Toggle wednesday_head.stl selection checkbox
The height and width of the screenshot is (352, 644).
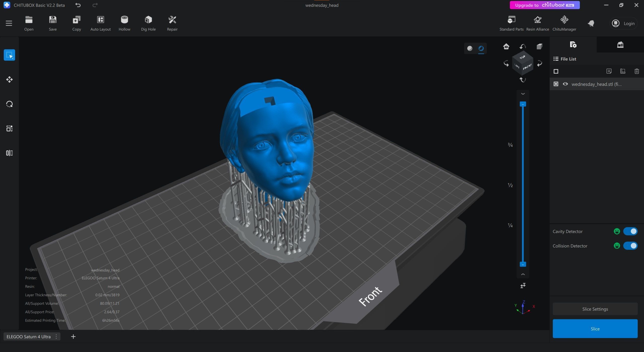(x=556, y=84)
